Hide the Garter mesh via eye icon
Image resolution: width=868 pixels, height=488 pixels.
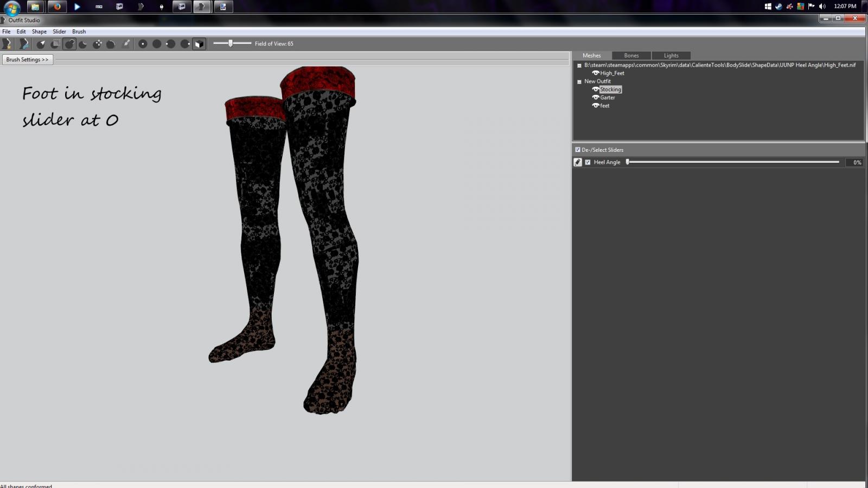pyautogui.click(x=595, y=97)
